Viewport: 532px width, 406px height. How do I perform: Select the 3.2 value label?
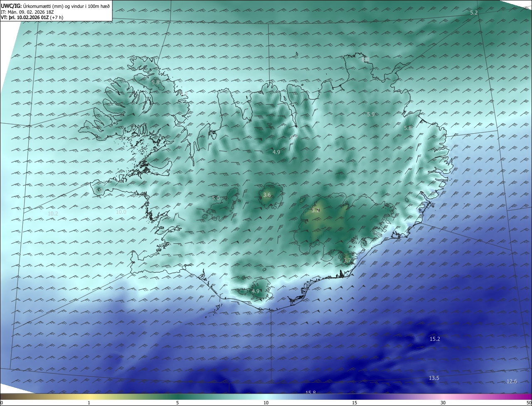click(x=315, y=210)
